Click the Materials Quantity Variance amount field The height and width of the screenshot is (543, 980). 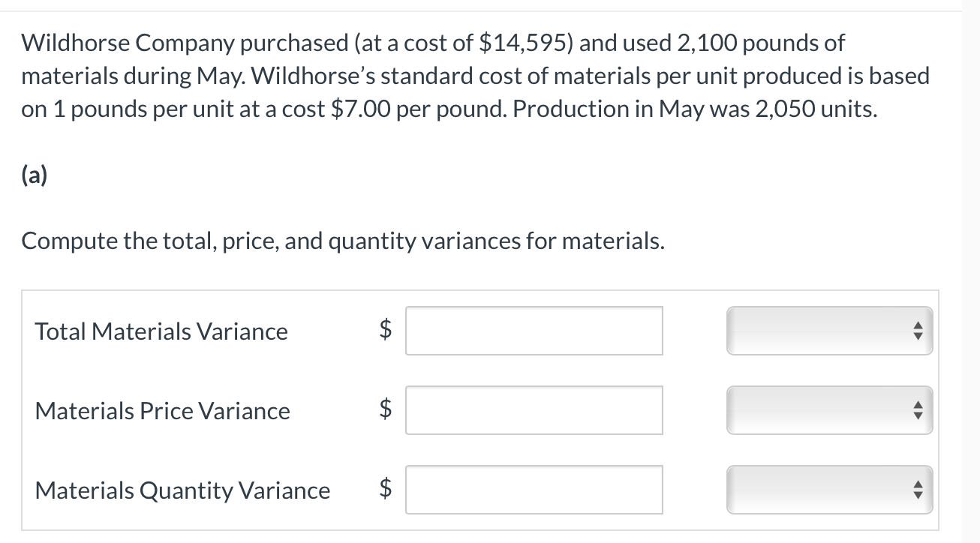pos(534,490)
